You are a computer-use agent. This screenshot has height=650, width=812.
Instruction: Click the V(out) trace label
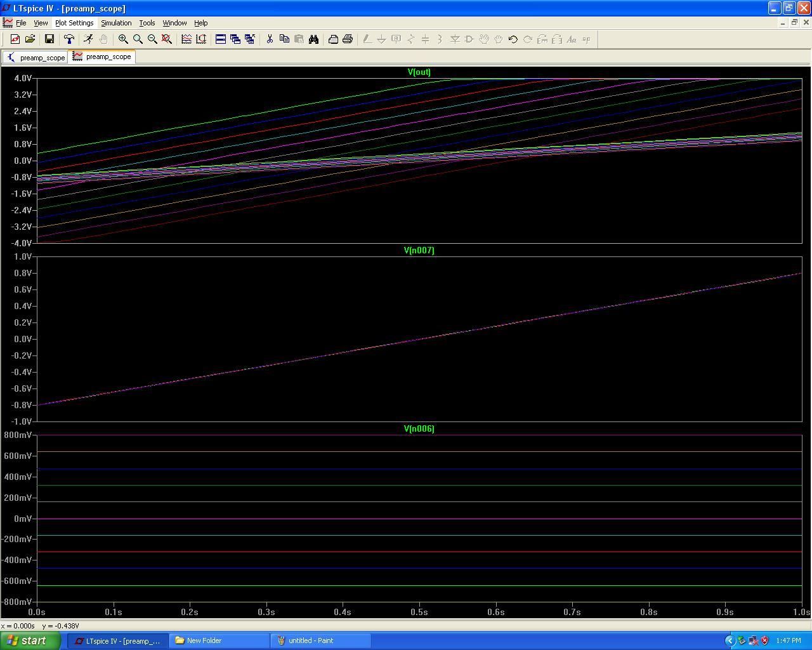419,72
